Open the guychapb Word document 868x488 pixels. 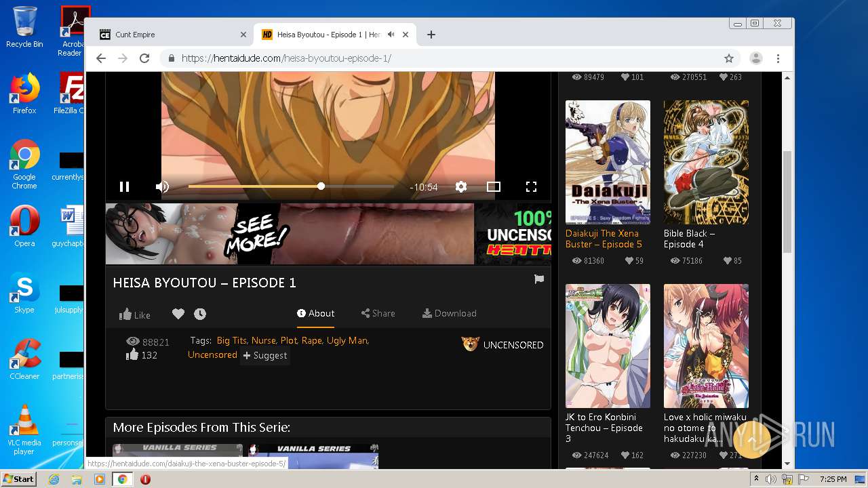pyautogui.click(x=69, y=226)
